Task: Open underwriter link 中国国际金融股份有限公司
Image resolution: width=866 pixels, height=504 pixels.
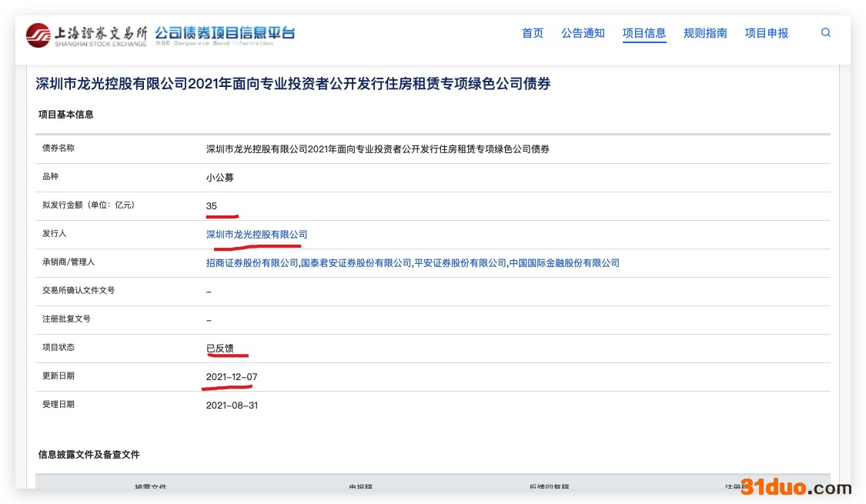Action: tap(564, 262)
